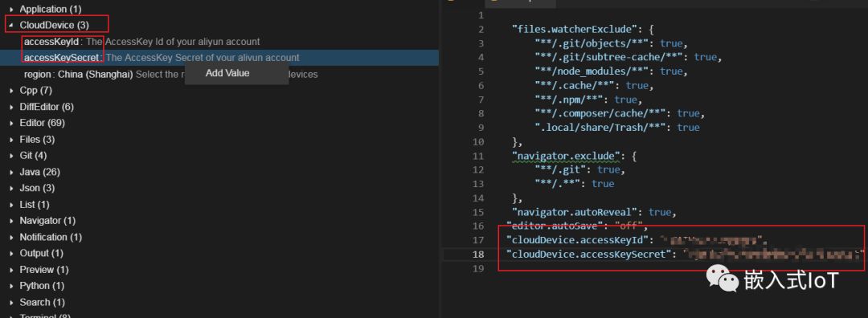Screen dimensions: 868x318
Task: Collapse the CloudDevice (3) group arrow
Action: (x=11, y=26)
